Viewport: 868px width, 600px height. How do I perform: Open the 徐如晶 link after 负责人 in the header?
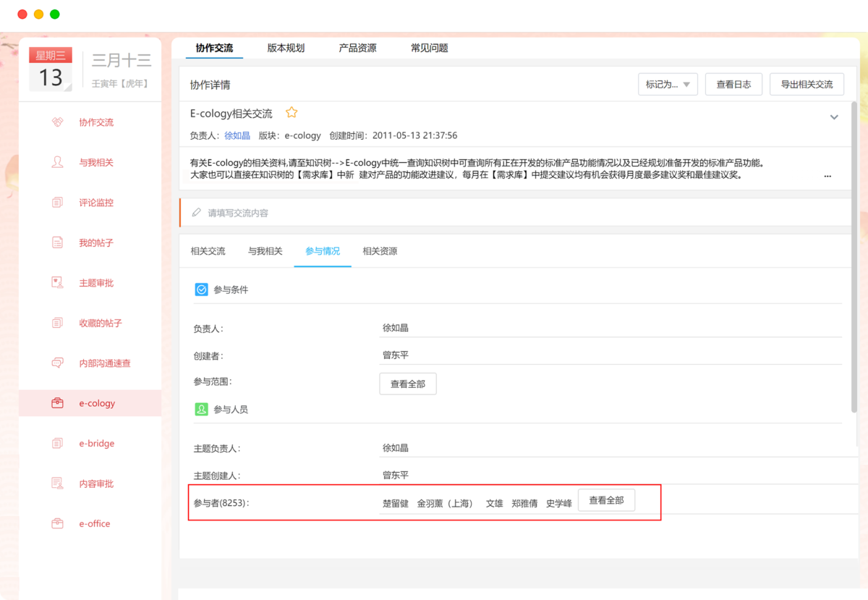(237, 135)
